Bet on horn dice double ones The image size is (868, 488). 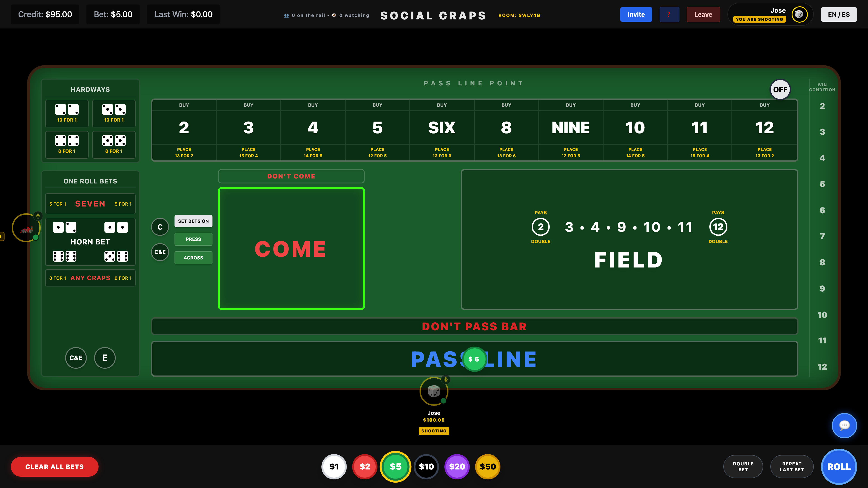(116, 227)
